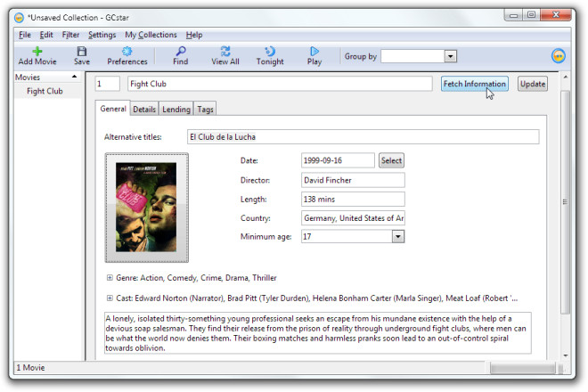Click the Date field 1999-09-16
Image resolution: width=588 pixels, height=392 pixels.
coord(338,160)
